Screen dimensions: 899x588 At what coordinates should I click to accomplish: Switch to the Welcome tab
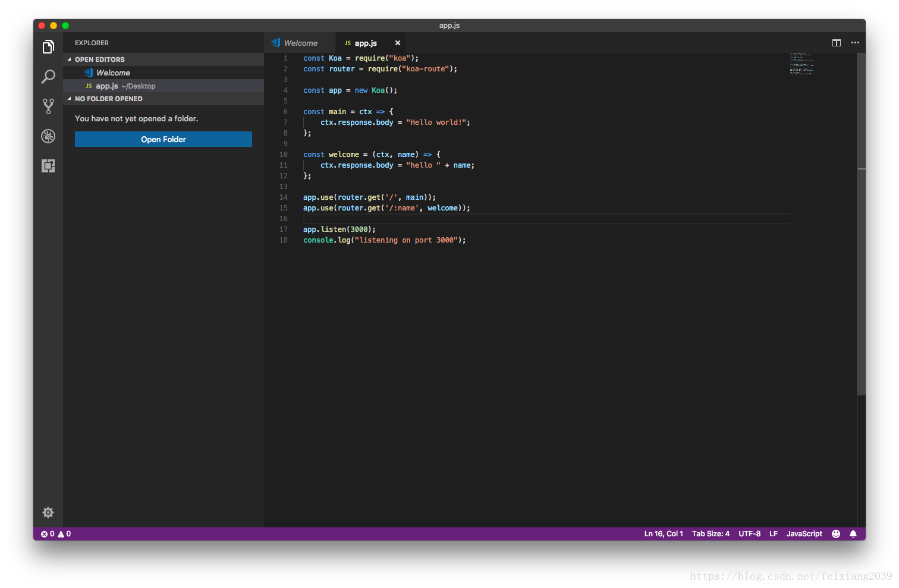pyautogui.click(x=300, y=43)
